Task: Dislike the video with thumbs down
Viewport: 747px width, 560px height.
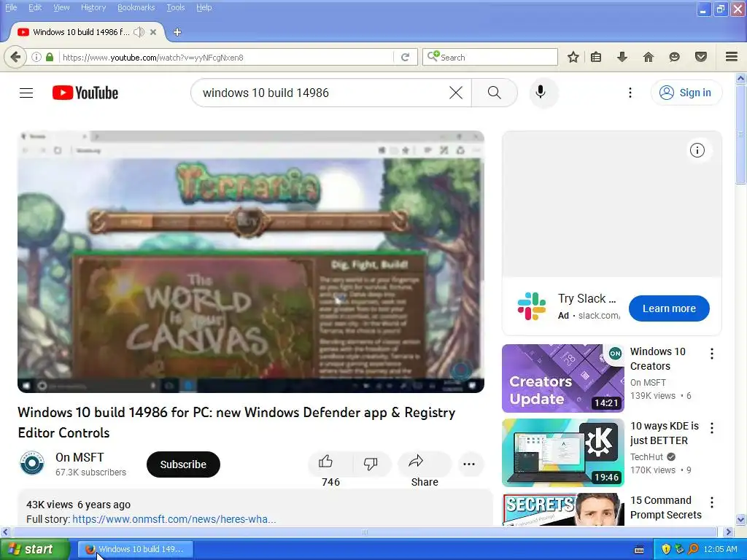Action: pyautogui.click(x=371, y=463)
